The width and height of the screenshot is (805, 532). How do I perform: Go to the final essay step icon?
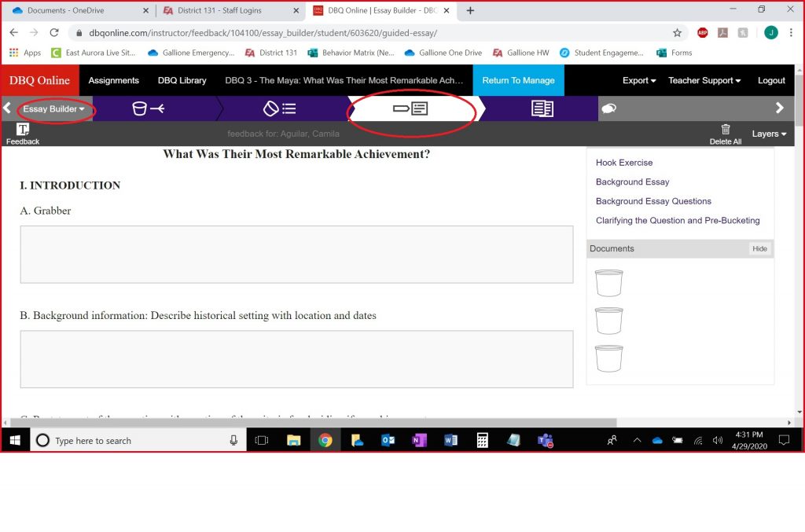(x=542, y=109)
